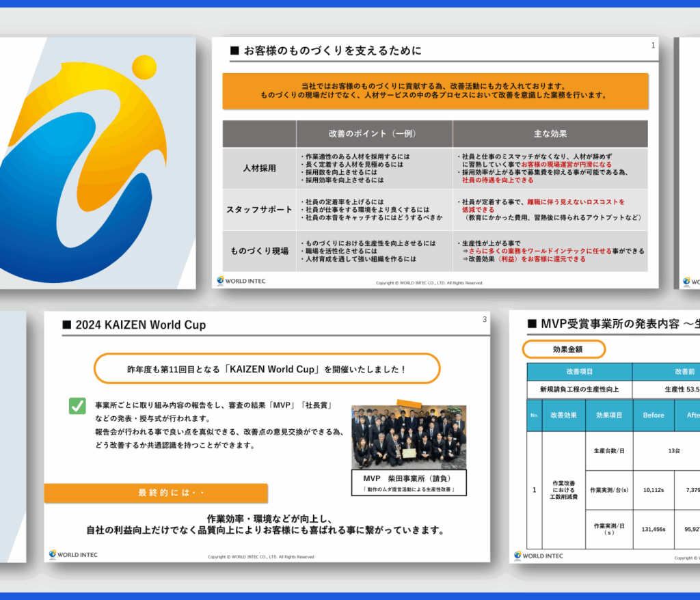Screen dimensions: 700x600
Task: Click the orange banner starting 当社ではお客様のものづくり
Action: (x=435, y=91)
